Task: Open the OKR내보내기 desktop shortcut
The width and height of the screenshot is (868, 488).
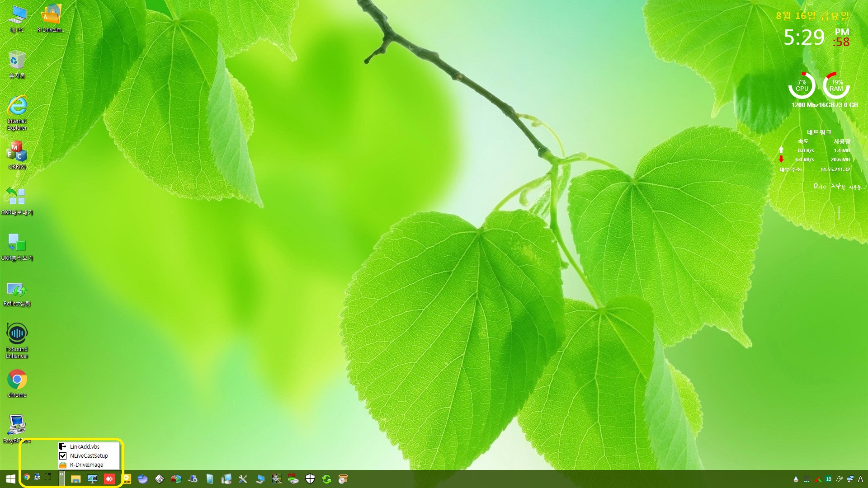Action: click(x=17, y=201)
